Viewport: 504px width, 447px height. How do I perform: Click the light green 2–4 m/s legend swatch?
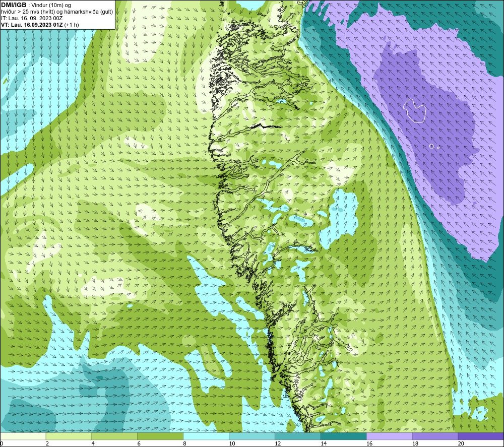coord(69,436)
